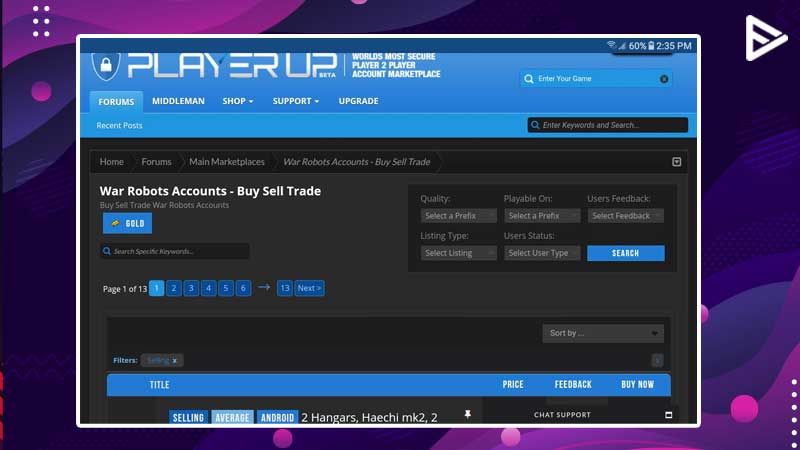Open the Sort by dropdown

click(603, 333)
